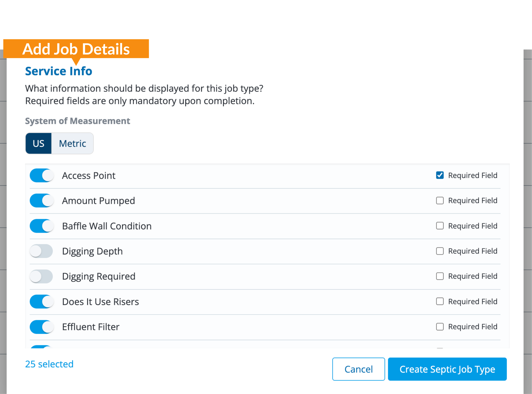
Task: Switch to Metric measurement system
Action: pos(72,144)
